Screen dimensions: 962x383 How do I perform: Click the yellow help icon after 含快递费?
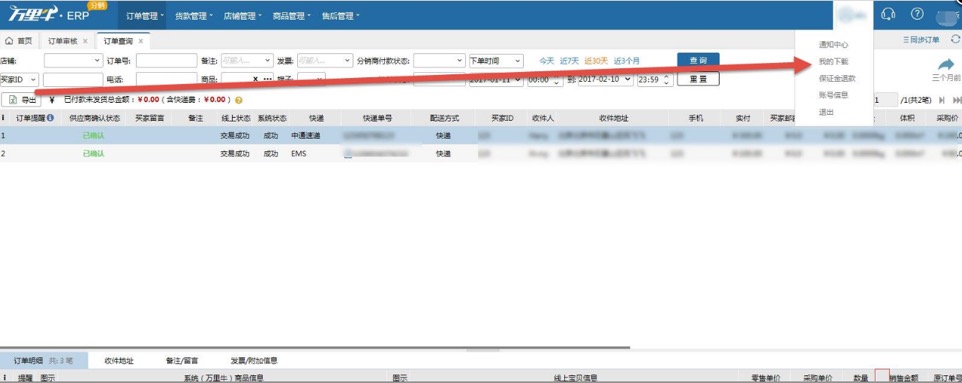pos(238,100)
